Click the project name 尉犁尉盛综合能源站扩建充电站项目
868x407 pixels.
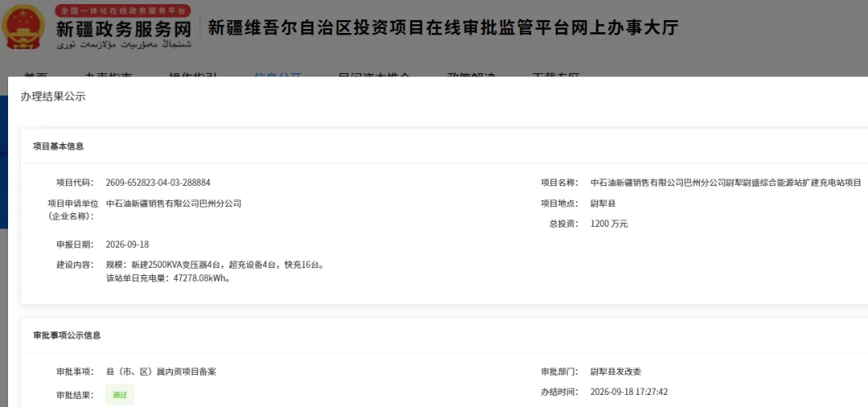coord(726,183)
